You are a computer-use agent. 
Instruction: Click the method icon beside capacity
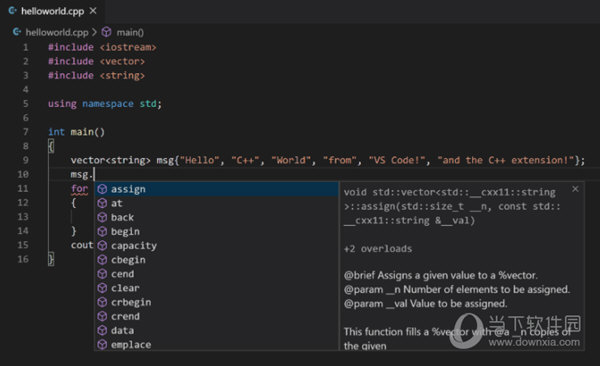pyautogui.click(x=102, y=246)
